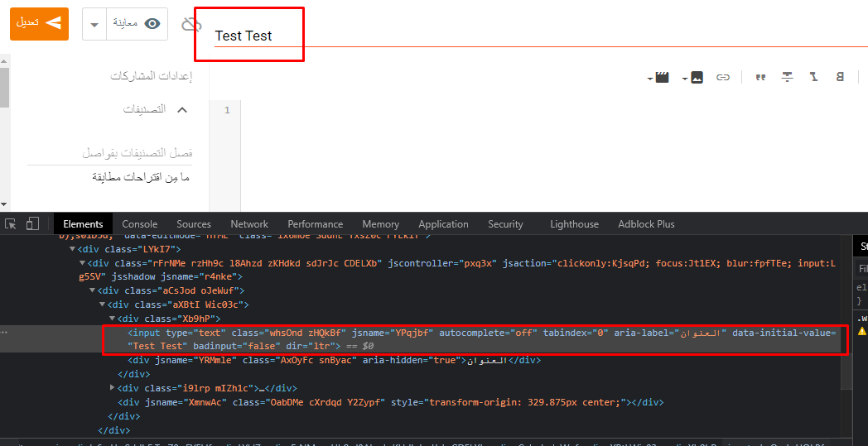Toggle italic text formatting
This screenshot has height=446, width=868.
coord(813,77)
